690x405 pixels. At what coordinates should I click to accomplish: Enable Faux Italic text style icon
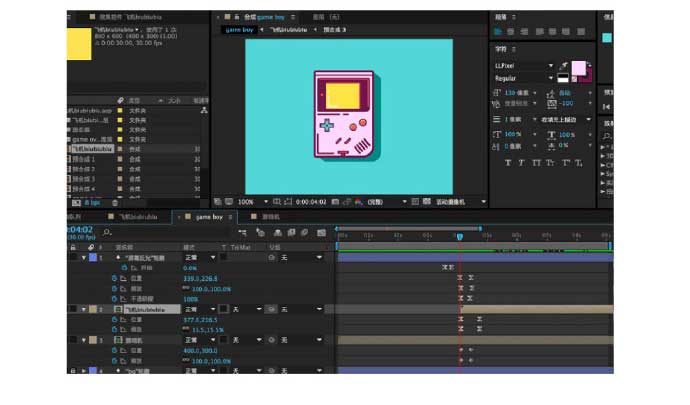pyautogui.click(x=521, y=163)
